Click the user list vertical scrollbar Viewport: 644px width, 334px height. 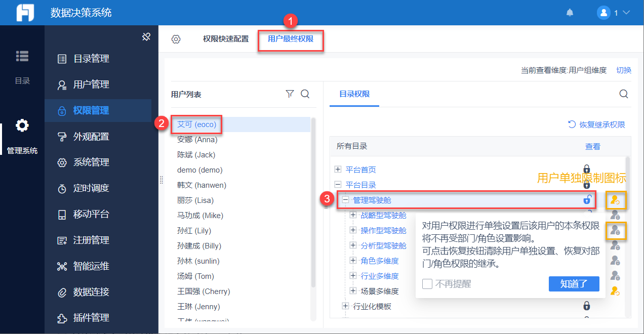[313, 202]
